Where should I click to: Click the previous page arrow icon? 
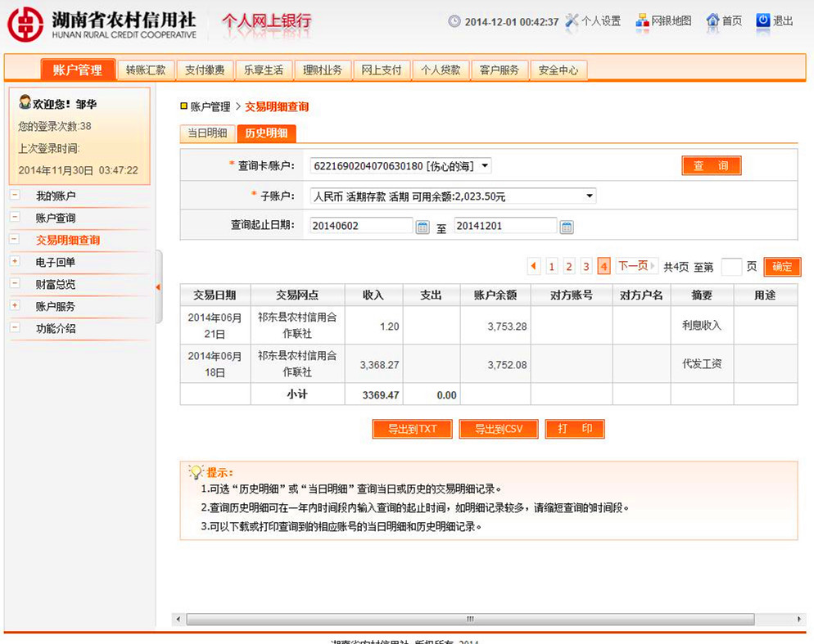tap(534, 266)
